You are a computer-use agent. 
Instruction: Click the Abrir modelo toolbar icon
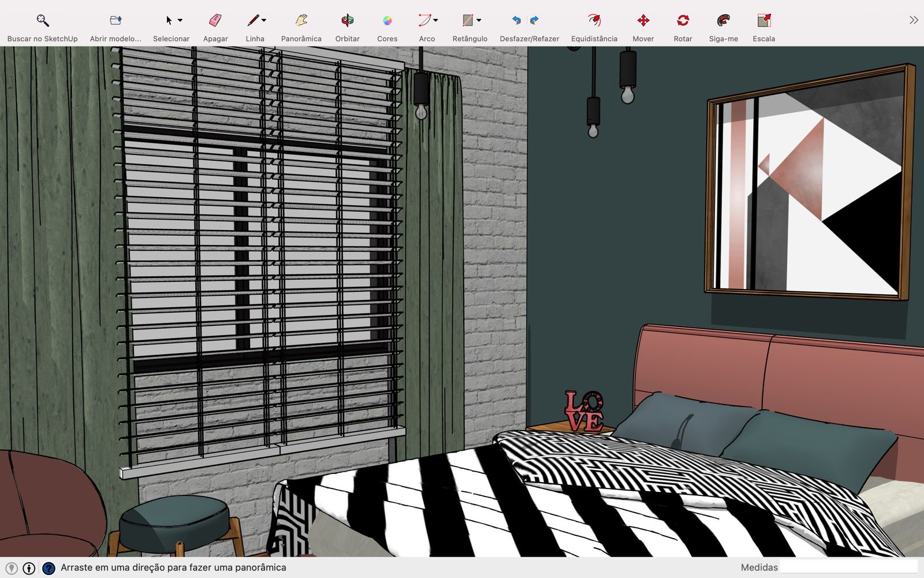pos(115,21)
